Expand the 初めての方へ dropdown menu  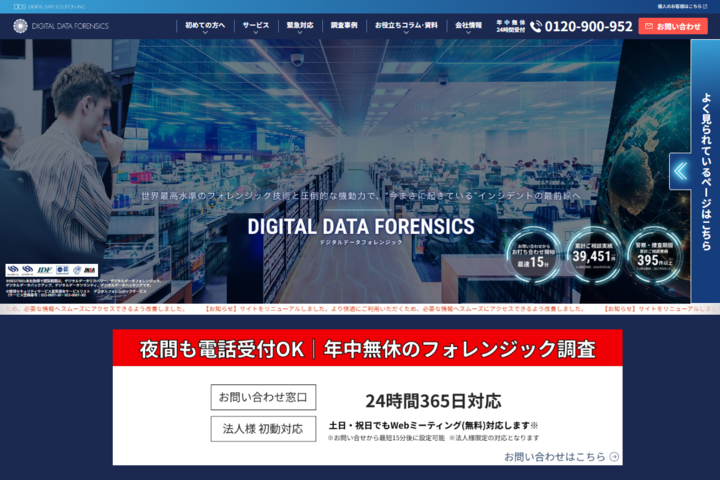(x=205, y=26)
